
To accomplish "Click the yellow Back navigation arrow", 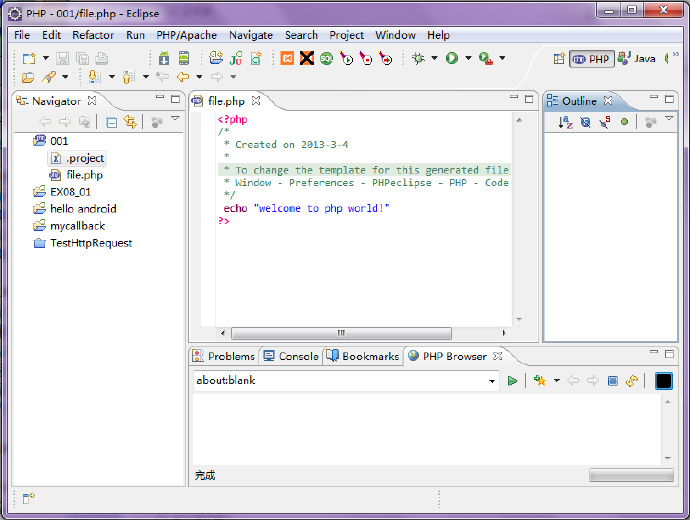I will click(x=183, y=77).
